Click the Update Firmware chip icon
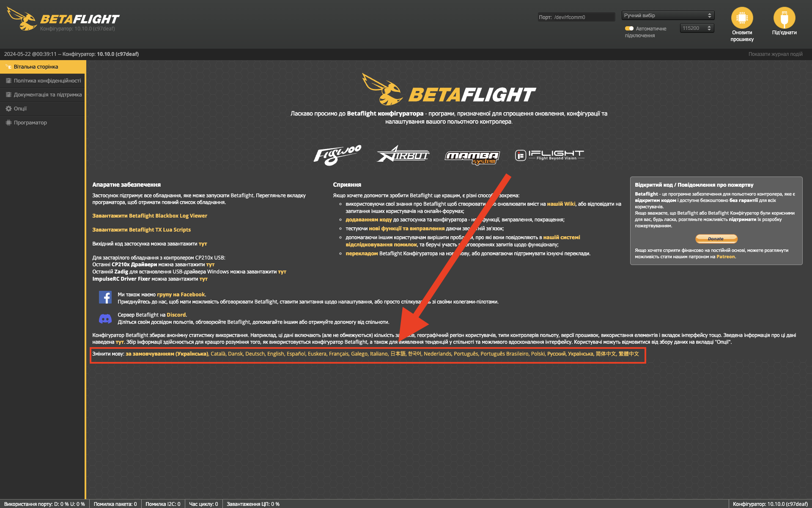812x508 pixels. pos(742,18)
